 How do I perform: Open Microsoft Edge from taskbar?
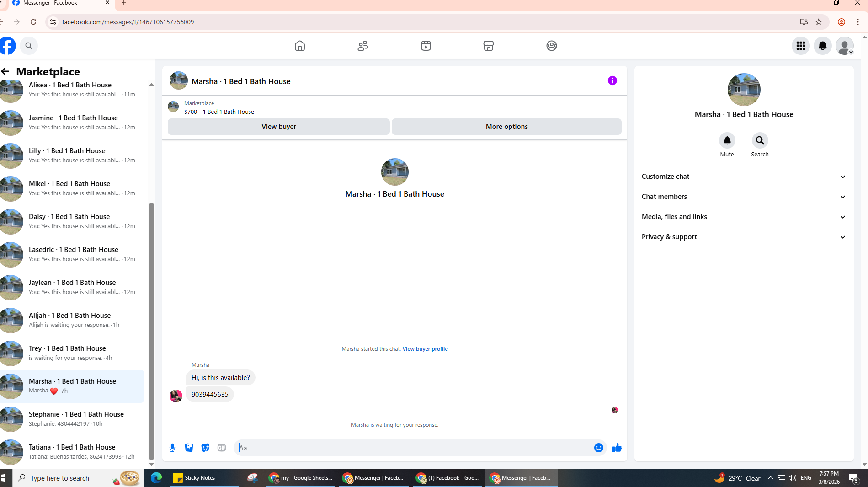point(156,478)
